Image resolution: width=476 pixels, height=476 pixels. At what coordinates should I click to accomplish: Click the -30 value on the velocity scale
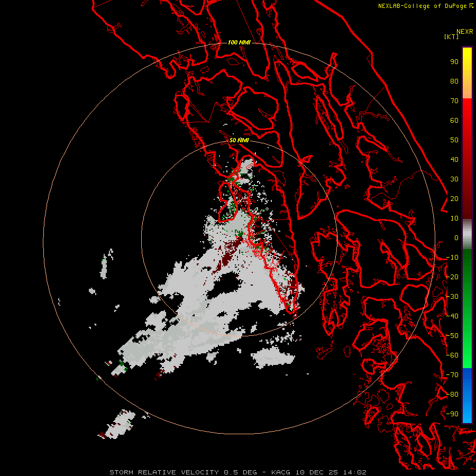pyautogui.click(x=452, y=297)
